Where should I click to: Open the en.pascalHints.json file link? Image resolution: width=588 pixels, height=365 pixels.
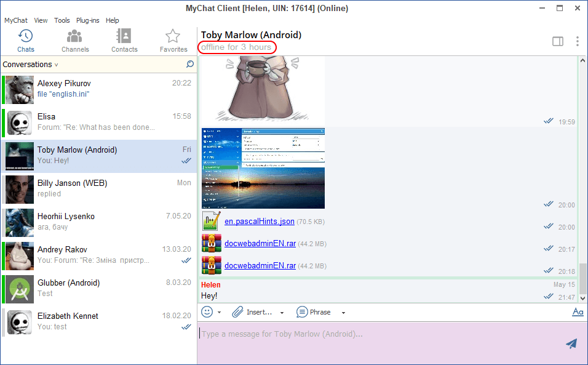pos(259,222)
